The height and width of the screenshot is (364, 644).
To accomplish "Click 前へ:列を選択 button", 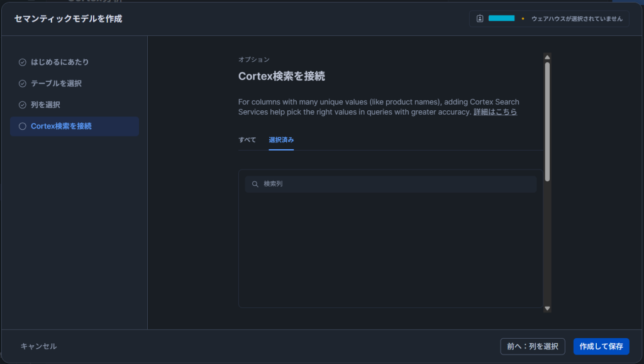I will pyautogui.click(x=533, y=346).
